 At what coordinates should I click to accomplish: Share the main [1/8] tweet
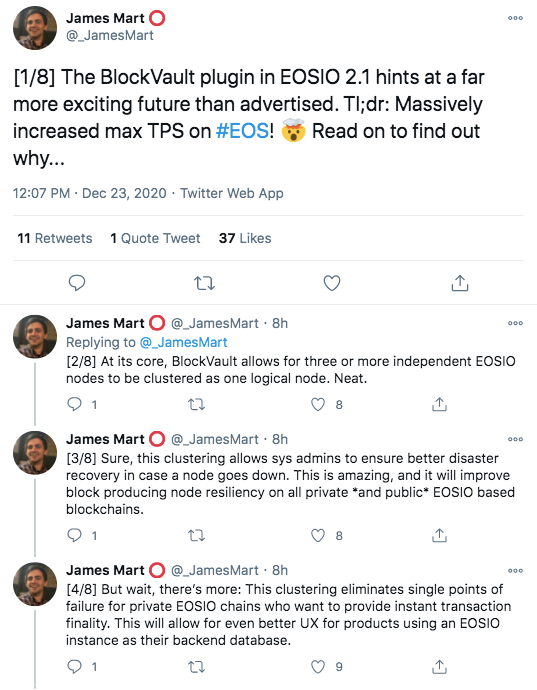460,283
